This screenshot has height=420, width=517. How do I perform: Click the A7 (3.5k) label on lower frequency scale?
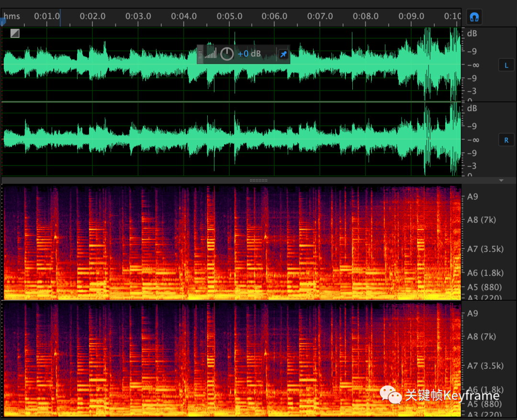(x=485, y=366)
